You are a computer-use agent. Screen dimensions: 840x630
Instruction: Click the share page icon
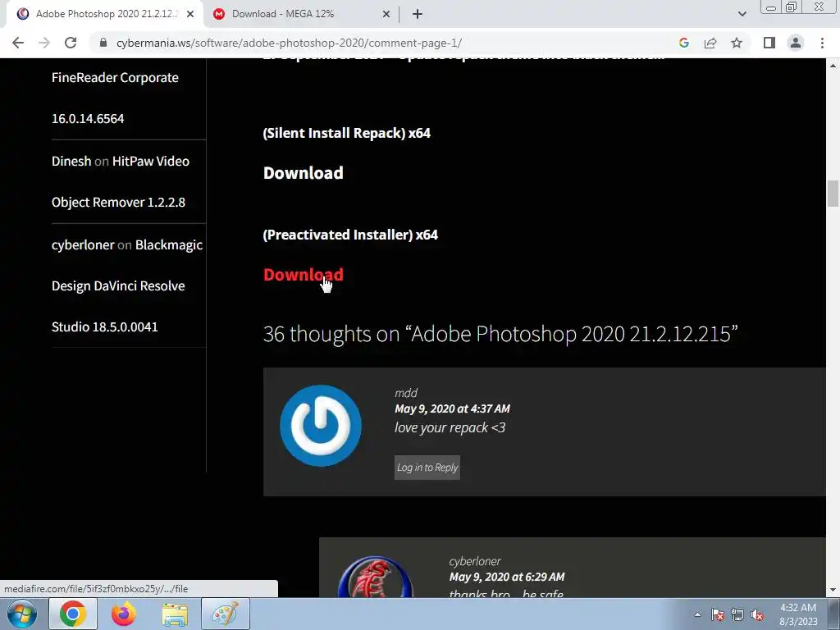[710, 43]
